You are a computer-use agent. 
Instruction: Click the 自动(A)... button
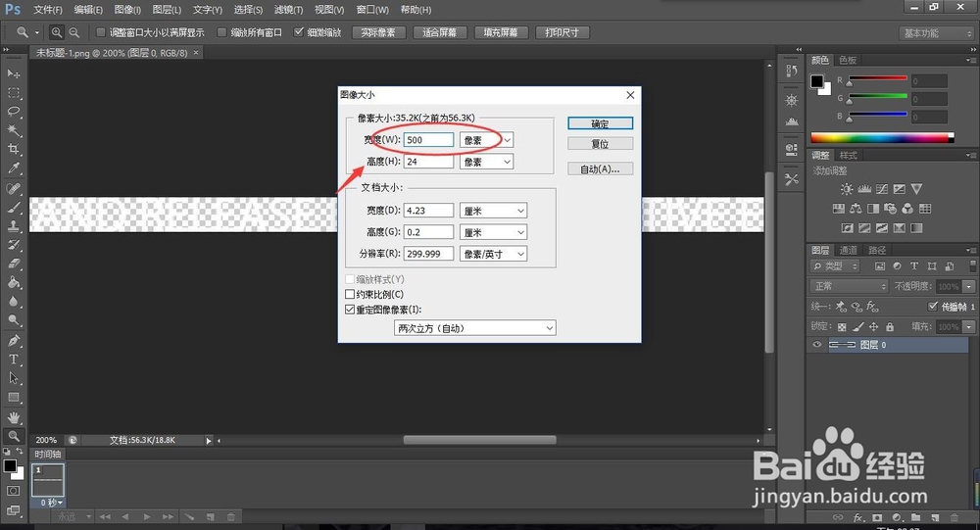pos(600,169)
